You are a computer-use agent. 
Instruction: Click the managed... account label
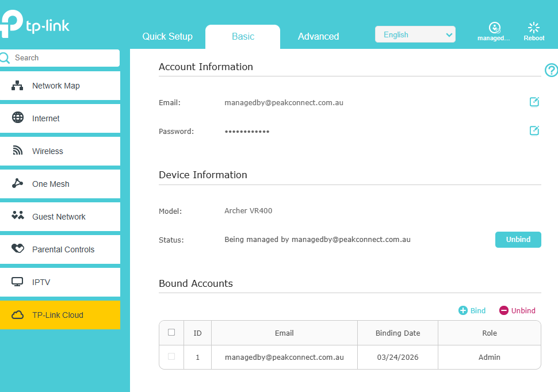(494, 38)
